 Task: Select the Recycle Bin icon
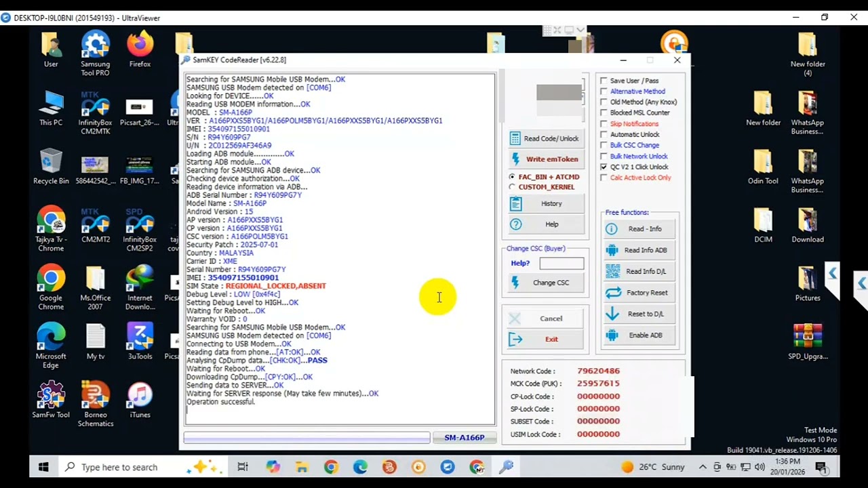coord(51,167)
